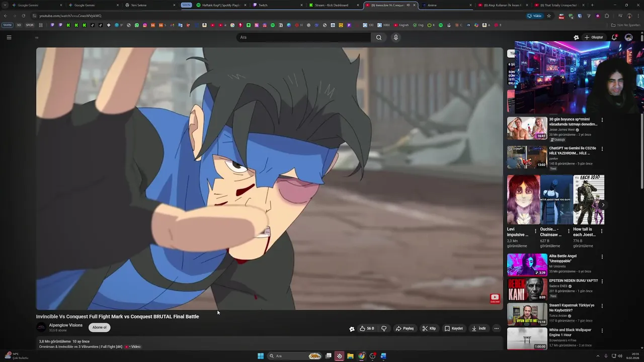Go back with the browser back arrow
Screen dimensions: 644x362
coord(6,16)
